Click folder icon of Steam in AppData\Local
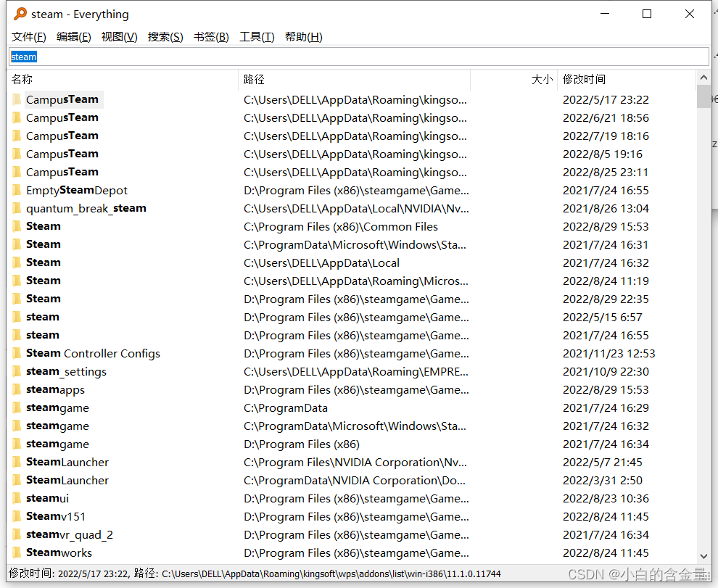Image resolution: width=718 pixels, height=588 pixels. (17, 262)
